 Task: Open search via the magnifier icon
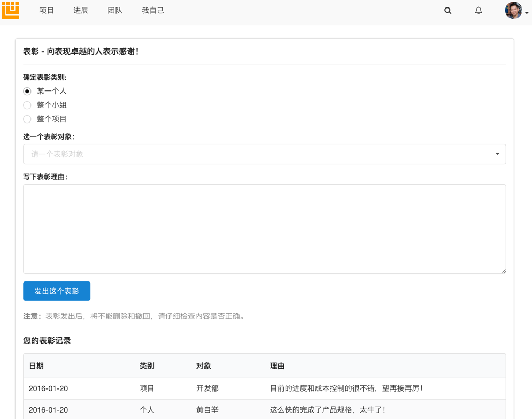click(448, 10)
